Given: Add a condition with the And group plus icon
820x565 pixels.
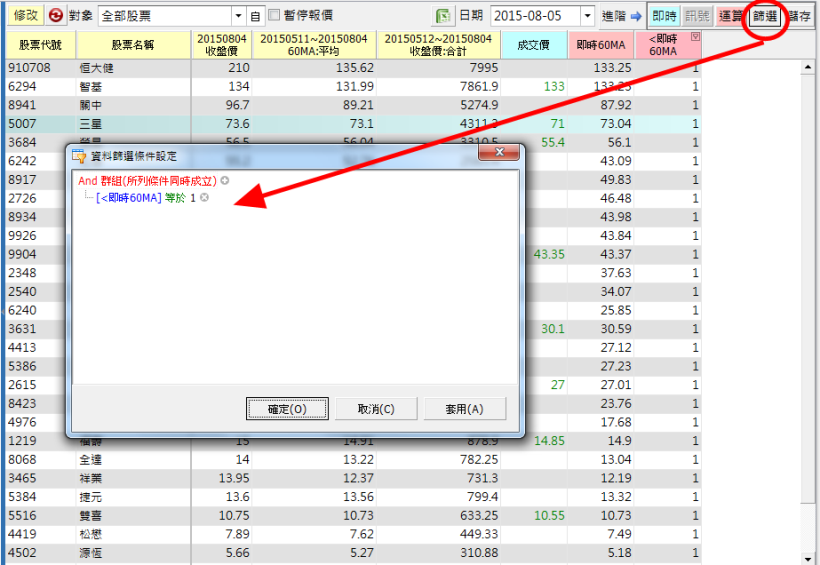Looking at the screenshot, I should (225, 181).
